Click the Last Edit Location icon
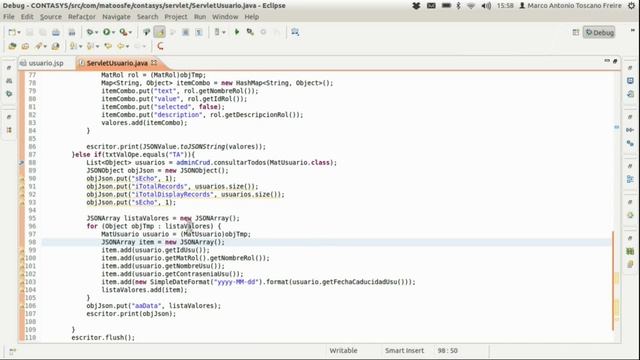640x360 pixels. pyautogui.click(x=108, y=46)
